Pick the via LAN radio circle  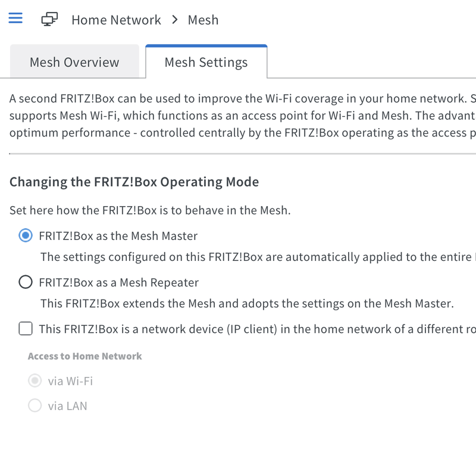point(35,406)
